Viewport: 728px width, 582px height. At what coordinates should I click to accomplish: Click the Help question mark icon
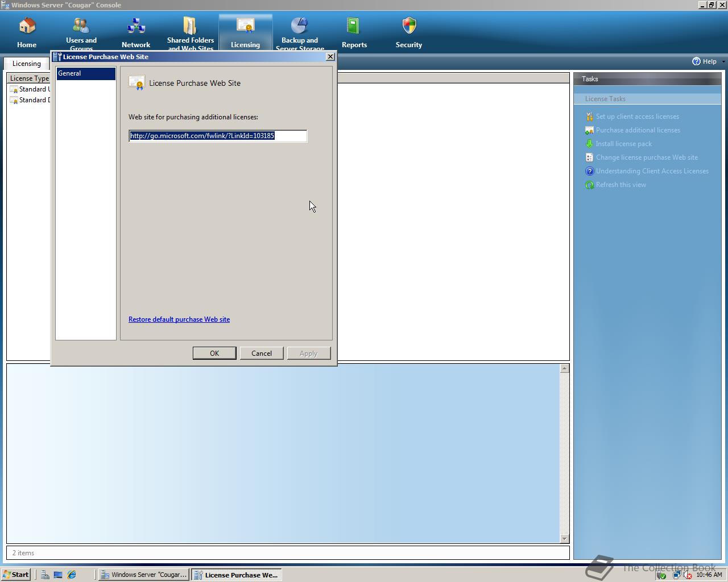pyautogui.click(x=696, y=61)
